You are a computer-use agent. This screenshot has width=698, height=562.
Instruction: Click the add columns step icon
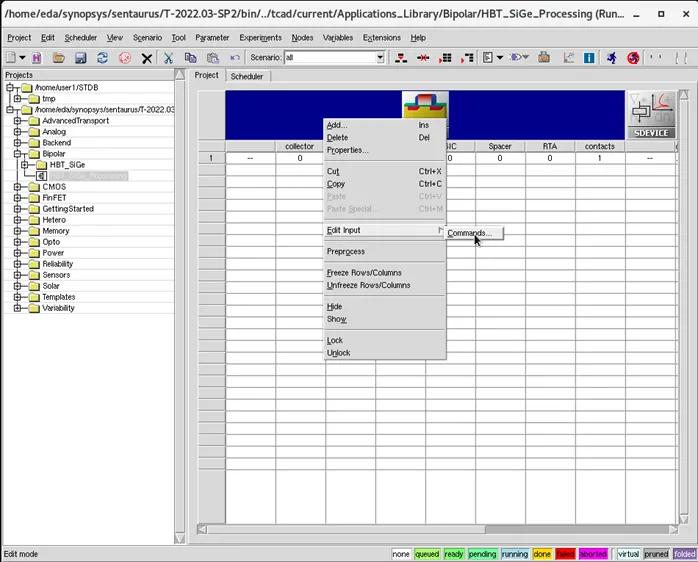click(x=467, y=57)
